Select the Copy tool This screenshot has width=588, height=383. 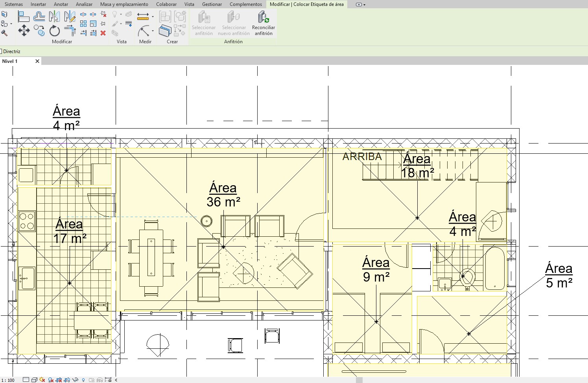pos(39,30)
